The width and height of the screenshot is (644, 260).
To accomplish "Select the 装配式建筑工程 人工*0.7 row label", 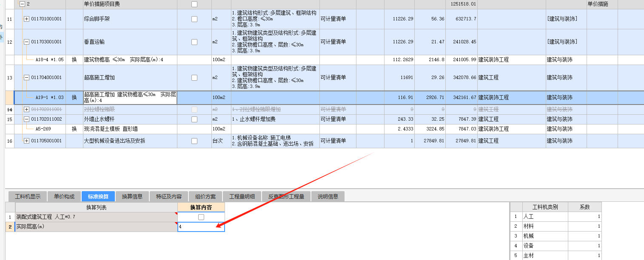I will (96, 217).
